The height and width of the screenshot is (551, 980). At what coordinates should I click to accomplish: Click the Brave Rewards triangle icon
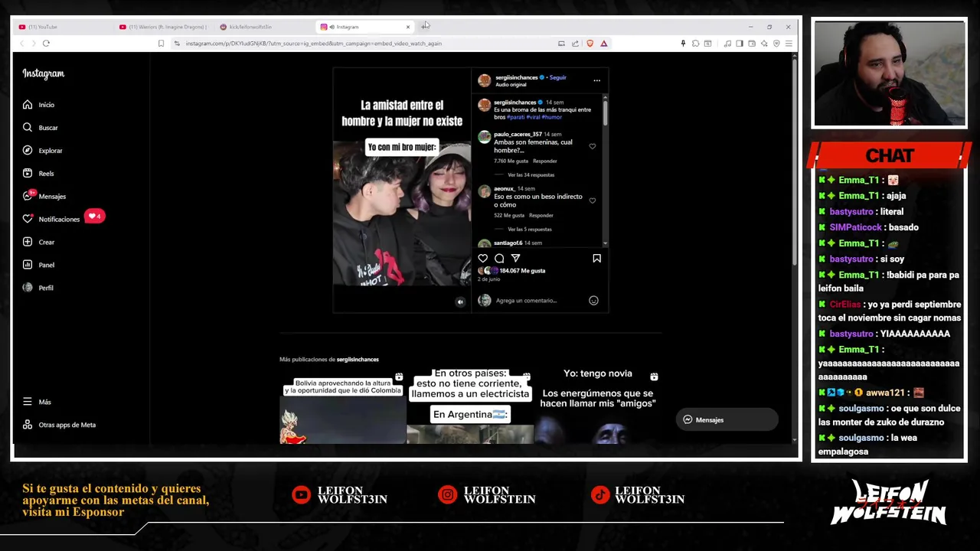pyautogui.click(x=604, y=44)
